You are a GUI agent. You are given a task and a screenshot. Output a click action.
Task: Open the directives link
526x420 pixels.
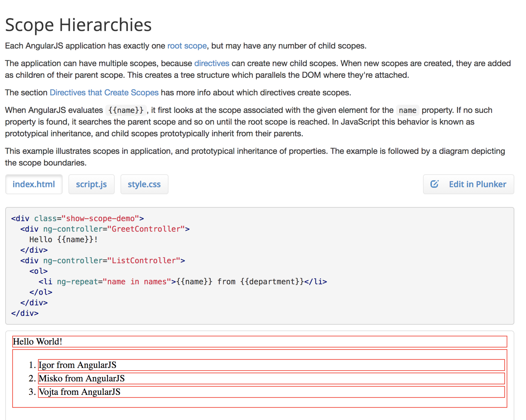(x=212, y=63)
